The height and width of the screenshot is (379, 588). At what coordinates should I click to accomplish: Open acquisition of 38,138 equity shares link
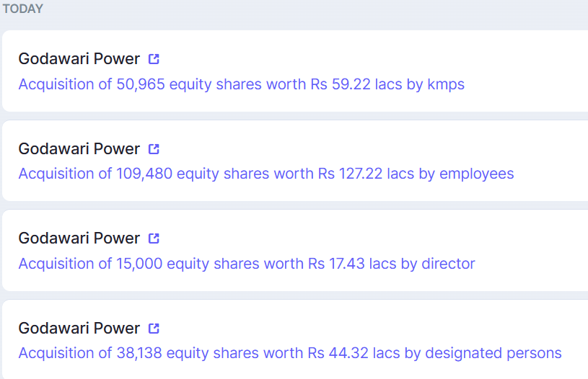tap(289, 353)
